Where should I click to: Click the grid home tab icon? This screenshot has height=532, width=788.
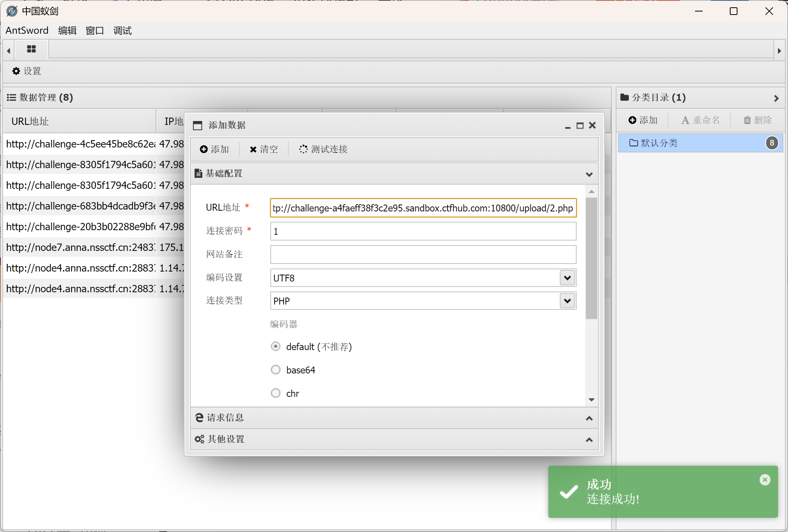pyautogui.click(x=31, y=49)
